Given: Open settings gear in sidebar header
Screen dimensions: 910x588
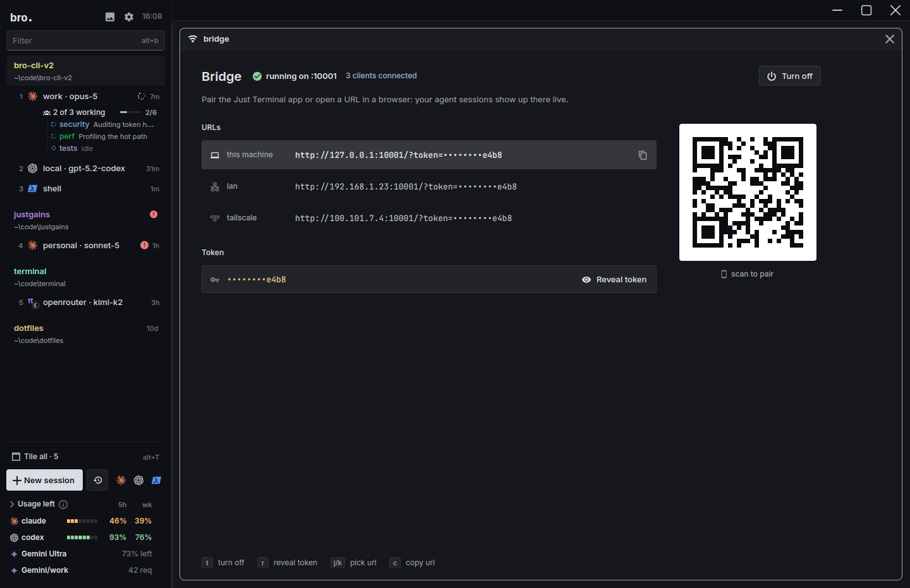Looking at the screenshot, I should (x=129, y=17).
